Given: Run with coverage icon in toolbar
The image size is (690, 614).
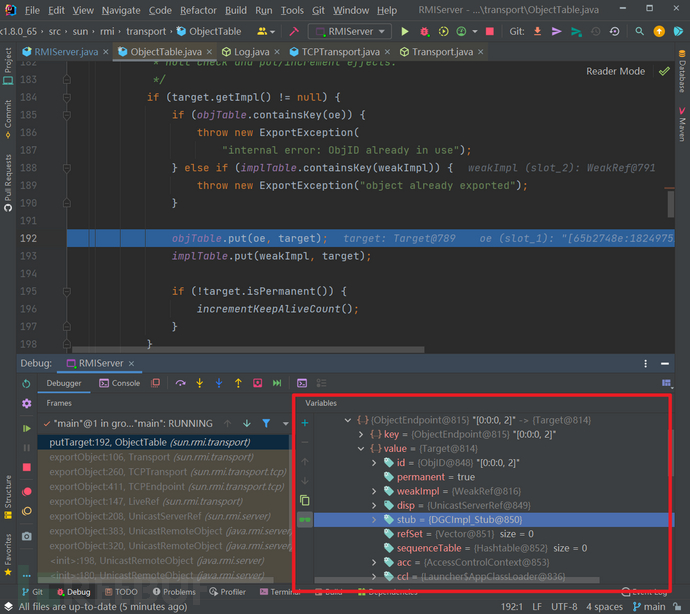Looking at the screenshot, I should coord(444,31).
